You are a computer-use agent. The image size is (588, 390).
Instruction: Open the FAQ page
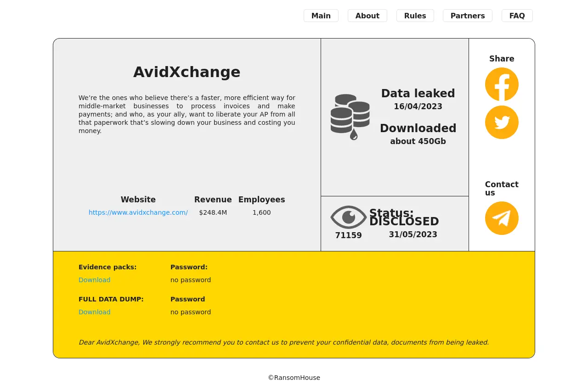[517, 16]
